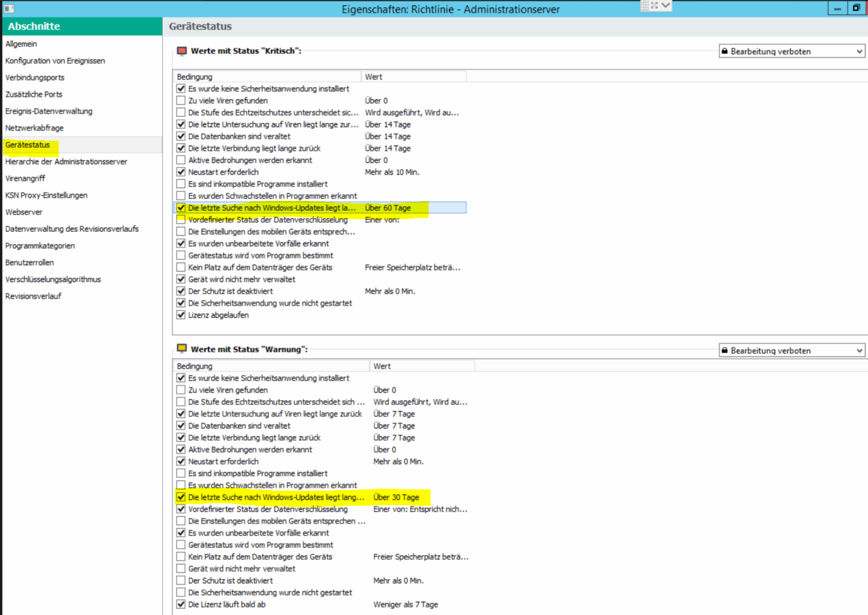Open the "Revisionsverlauf" section
Screen dimensions: 868x615
coord(33,296)
